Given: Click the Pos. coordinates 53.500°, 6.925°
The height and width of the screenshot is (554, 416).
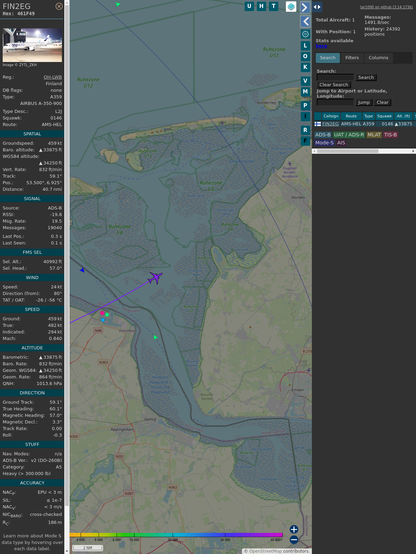Looking at the screenshot, I should coord(44,183).
